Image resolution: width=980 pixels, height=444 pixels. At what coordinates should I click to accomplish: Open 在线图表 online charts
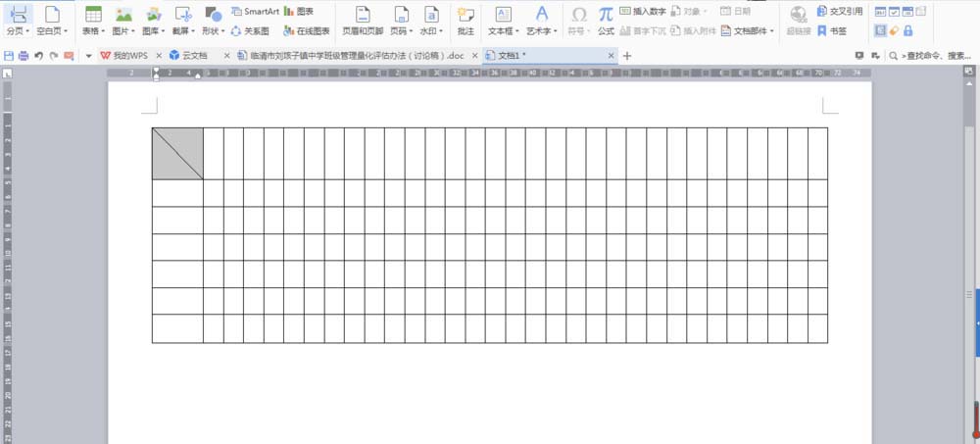(x=306, y=30)
